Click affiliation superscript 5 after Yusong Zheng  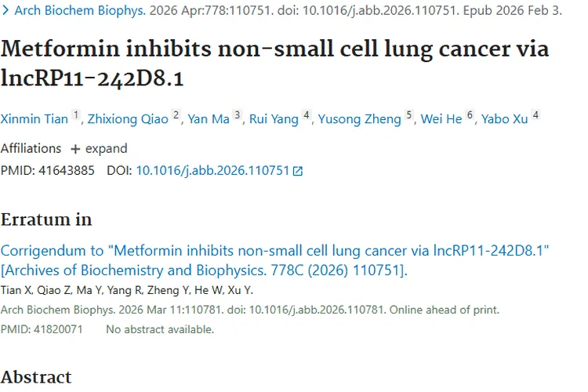[x=408, y=115]
